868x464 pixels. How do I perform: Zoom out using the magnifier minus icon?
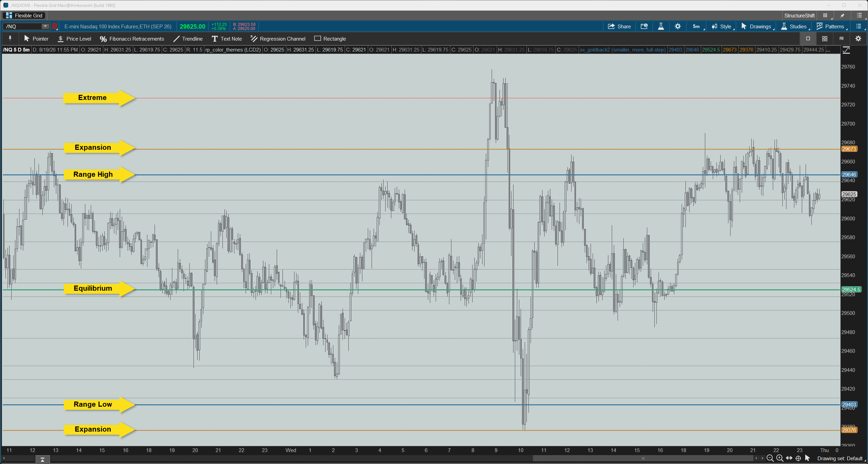click(770, 458)
